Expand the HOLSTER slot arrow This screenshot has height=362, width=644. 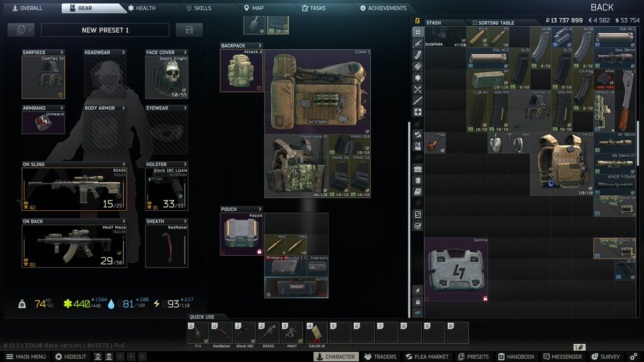coord(185,164)
